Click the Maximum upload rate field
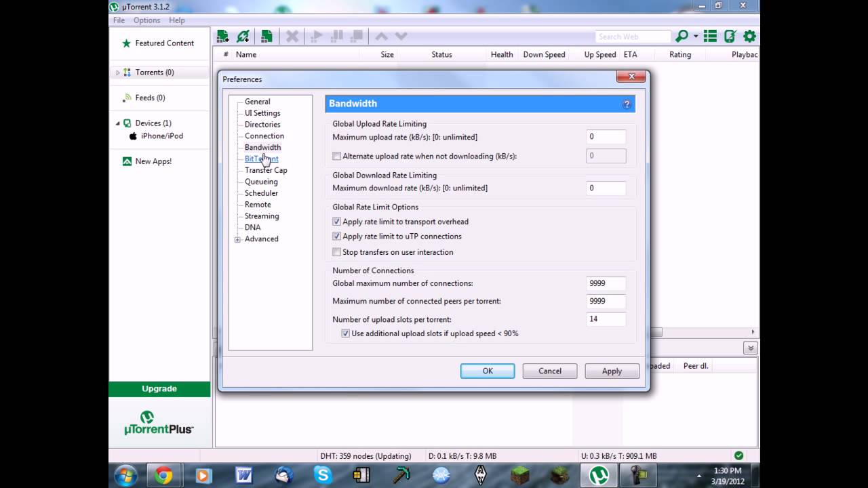Viewport: 868px width, 488px height. 606,137
